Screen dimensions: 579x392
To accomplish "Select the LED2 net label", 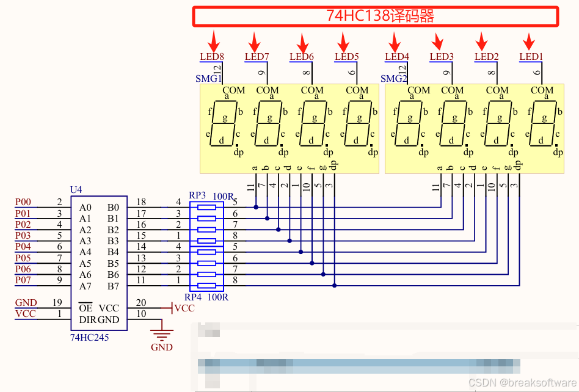I will point(486,56).
